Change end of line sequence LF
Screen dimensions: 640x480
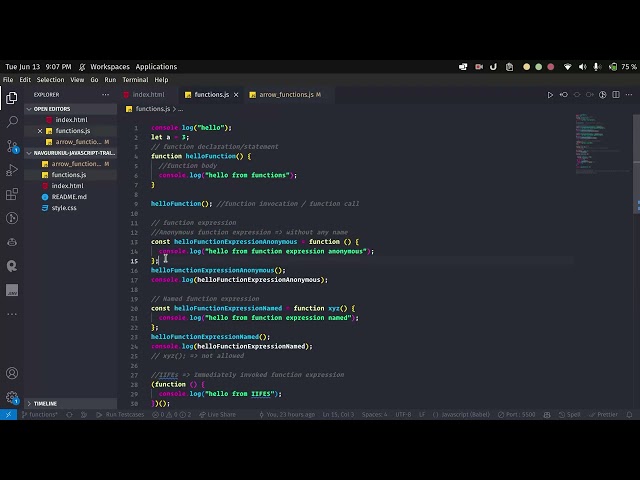(x=422, y=415)
